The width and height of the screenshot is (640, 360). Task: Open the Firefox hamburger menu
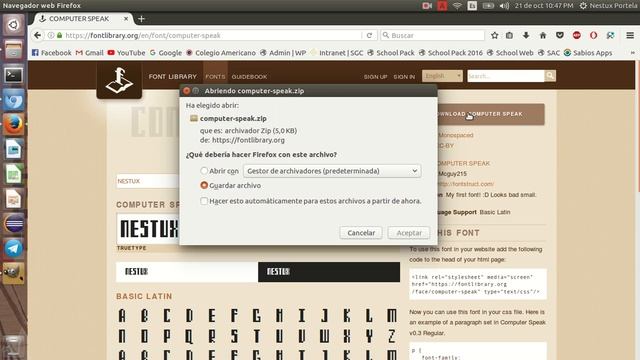tap(630, 36)
